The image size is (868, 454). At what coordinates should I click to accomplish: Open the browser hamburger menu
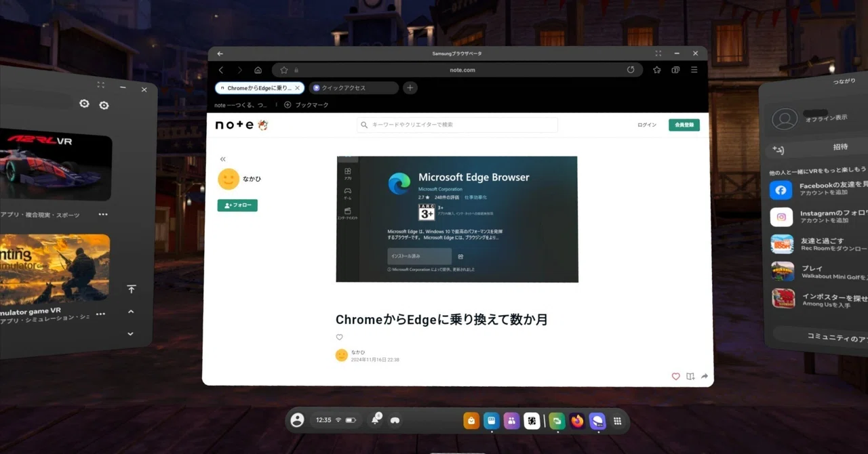coord(694,70)
